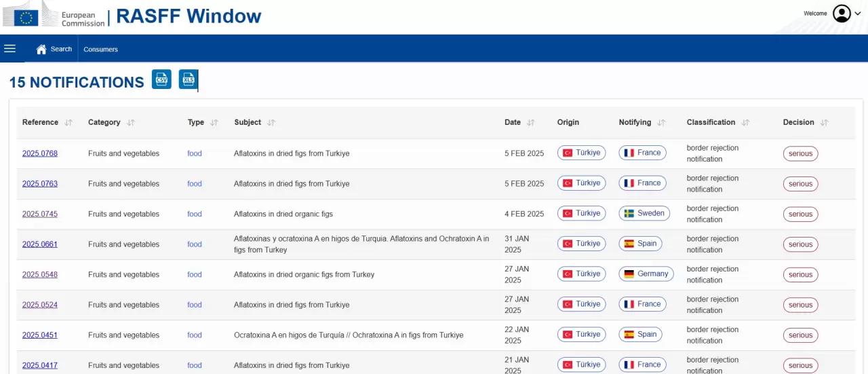Click Germany notifying badge in row 2025.0548

[646, 274]
